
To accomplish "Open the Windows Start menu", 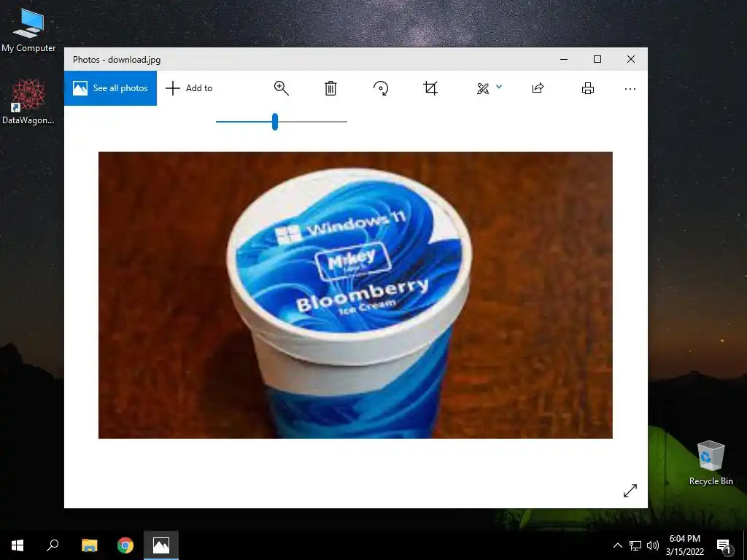I will [18, 545].
